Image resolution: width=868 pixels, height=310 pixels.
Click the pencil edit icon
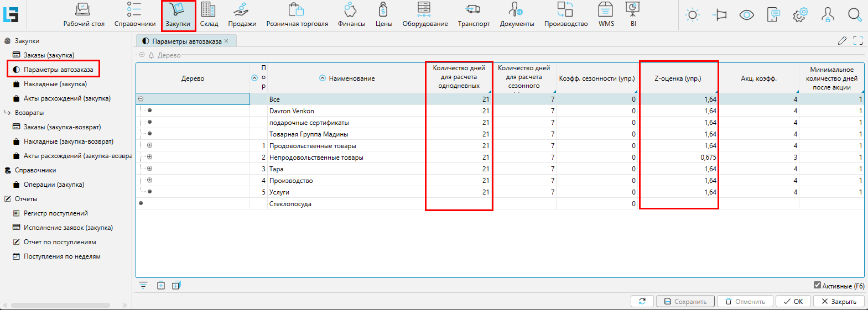[842, 40]
